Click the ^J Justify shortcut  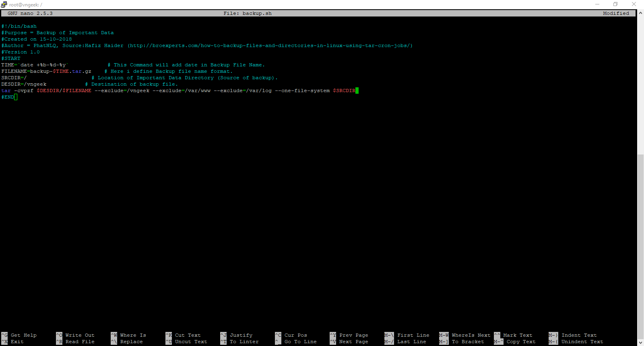point(236,335)
